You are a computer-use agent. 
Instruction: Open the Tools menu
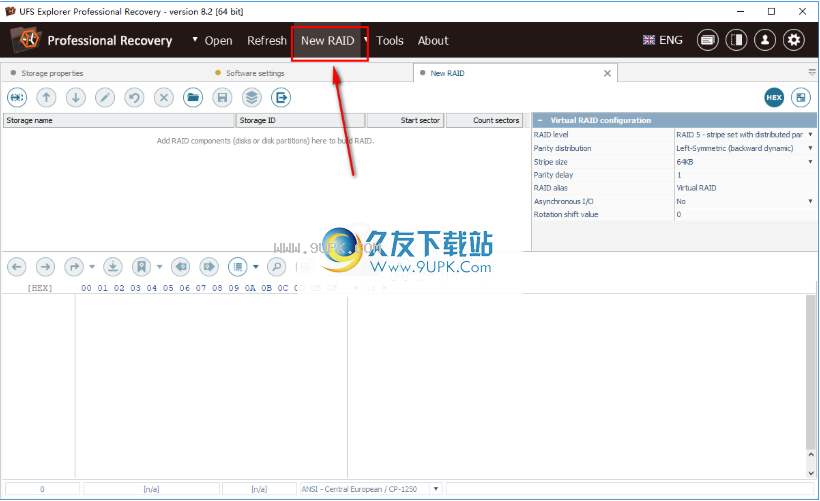390,40
